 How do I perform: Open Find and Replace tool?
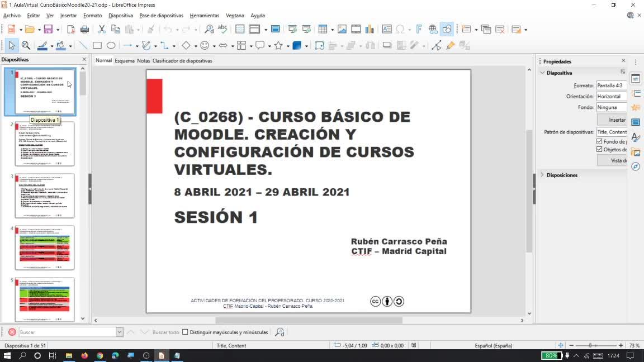click(209, 29)
